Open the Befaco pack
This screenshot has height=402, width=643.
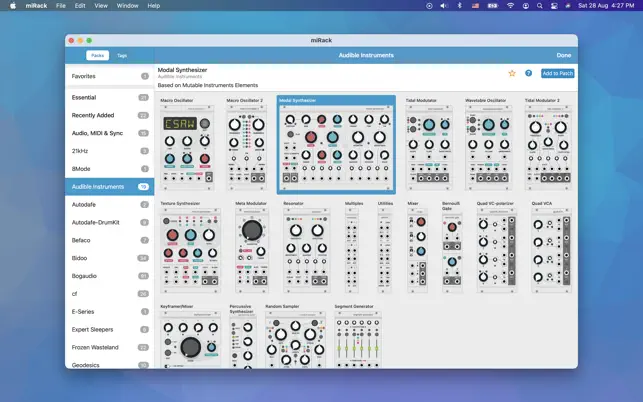click(109, 240)
